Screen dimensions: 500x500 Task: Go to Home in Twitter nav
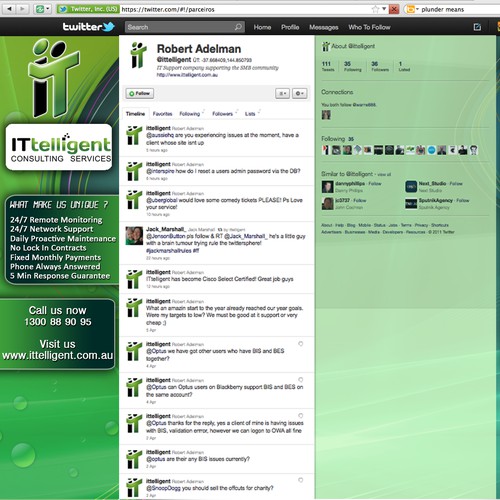point(262,27)
